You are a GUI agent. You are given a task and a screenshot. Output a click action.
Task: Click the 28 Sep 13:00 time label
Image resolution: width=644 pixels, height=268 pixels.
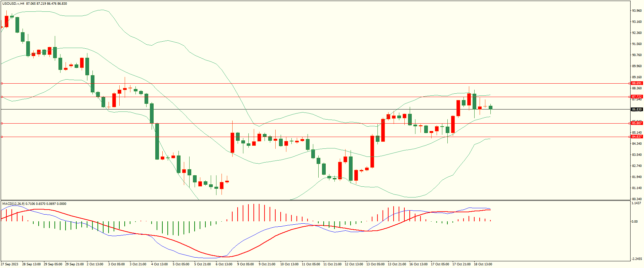coord(32,264)
